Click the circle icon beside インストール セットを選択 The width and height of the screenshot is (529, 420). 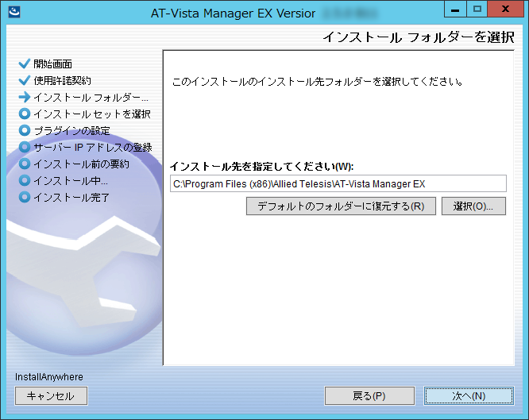tap(24, 114)
